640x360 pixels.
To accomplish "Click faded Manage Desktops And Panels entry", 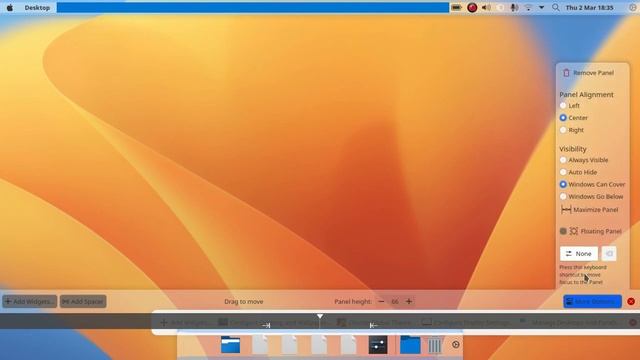I will (x=568, y=322).
